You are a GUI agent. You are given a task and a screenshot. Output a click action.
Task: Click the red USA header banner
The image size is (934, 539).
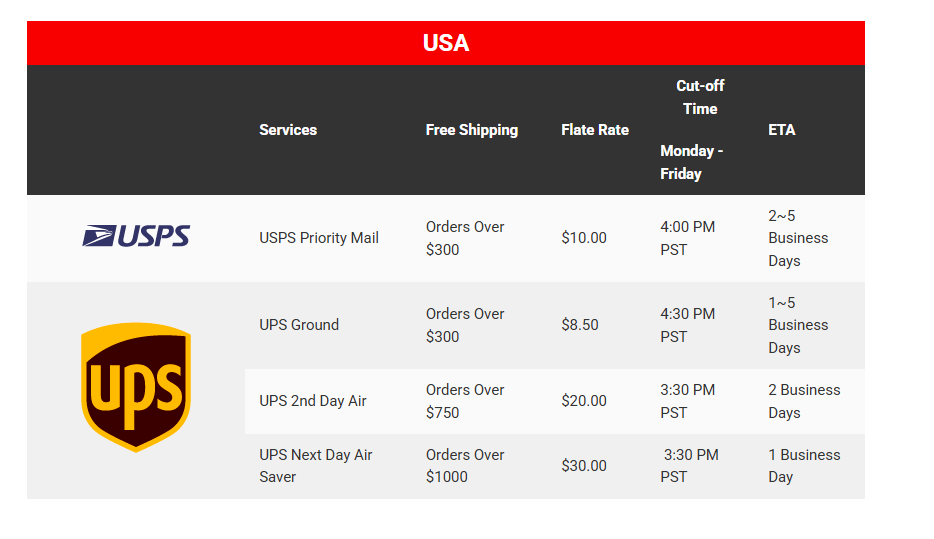pos(446,43)
